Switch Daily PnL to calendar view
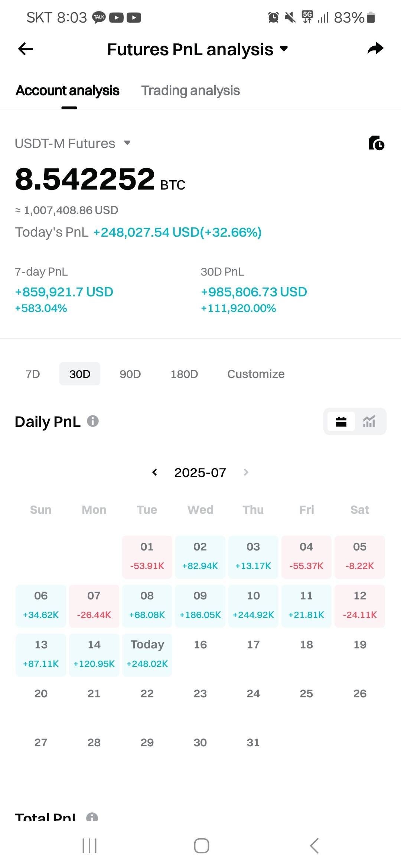 coord(341,421)
